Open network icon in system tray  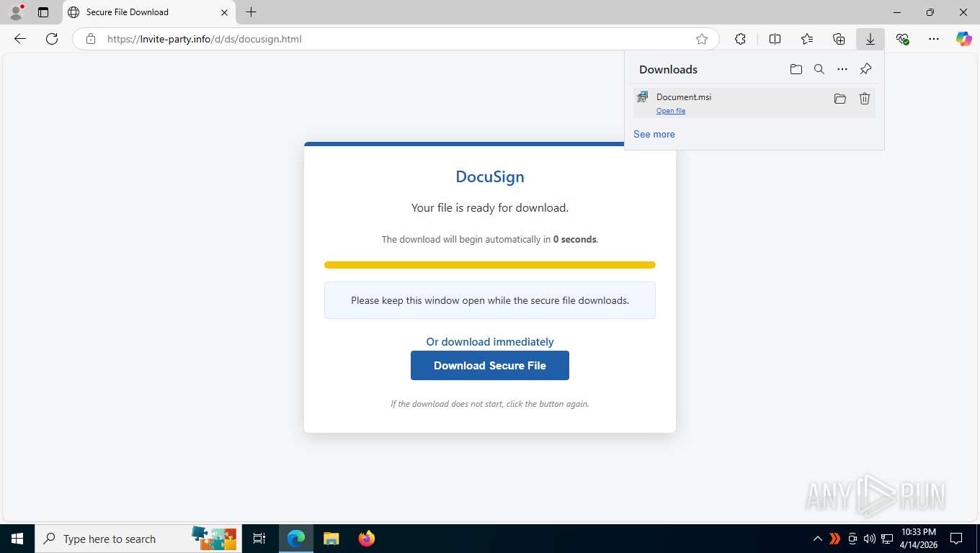tap(888, 539)
